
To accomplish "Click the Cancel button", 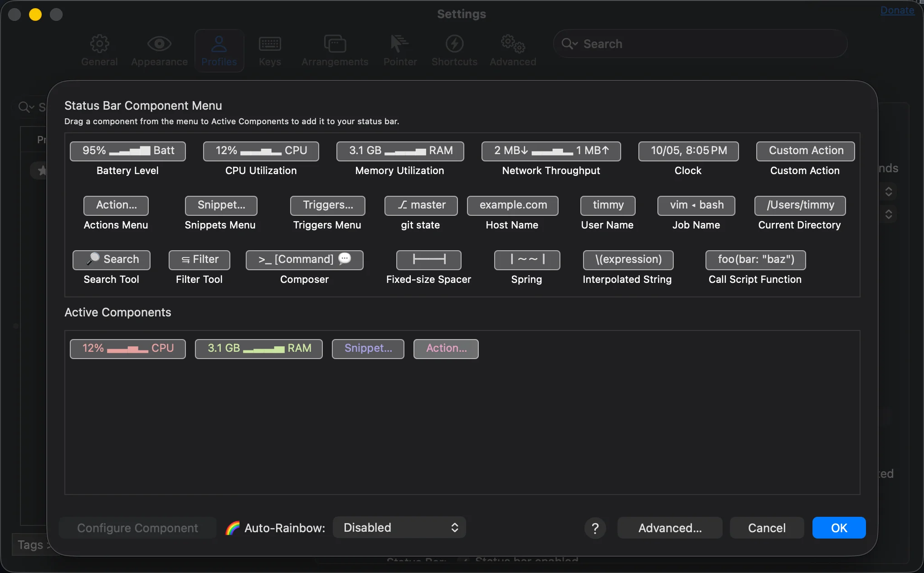I will click(x=766, y=528).
